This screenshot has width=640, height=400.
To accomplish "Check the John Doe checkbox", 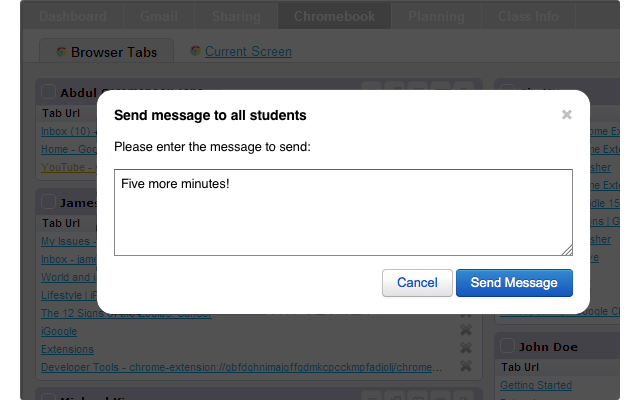I will [507, 345].
